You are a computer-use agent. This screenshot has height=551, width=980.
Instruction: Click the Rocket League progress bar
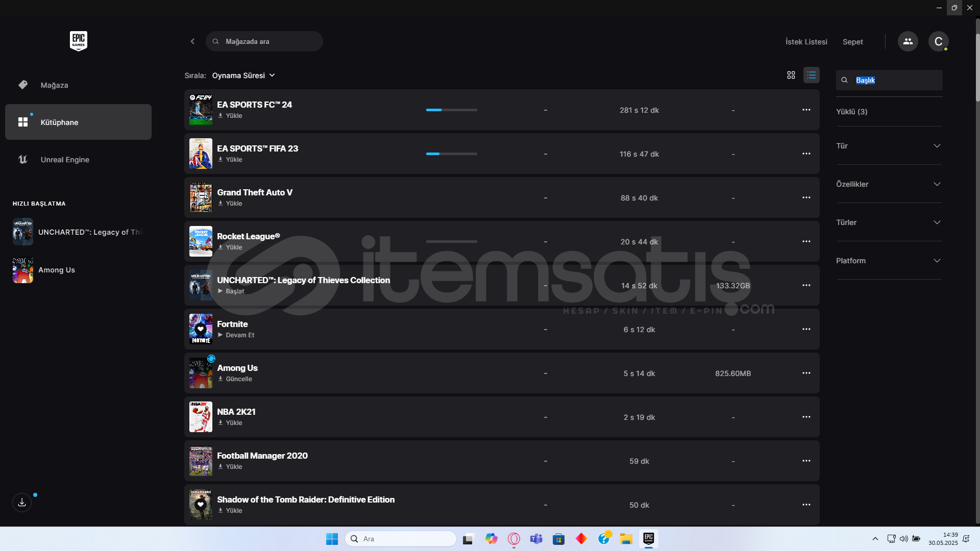pos(452,241)
